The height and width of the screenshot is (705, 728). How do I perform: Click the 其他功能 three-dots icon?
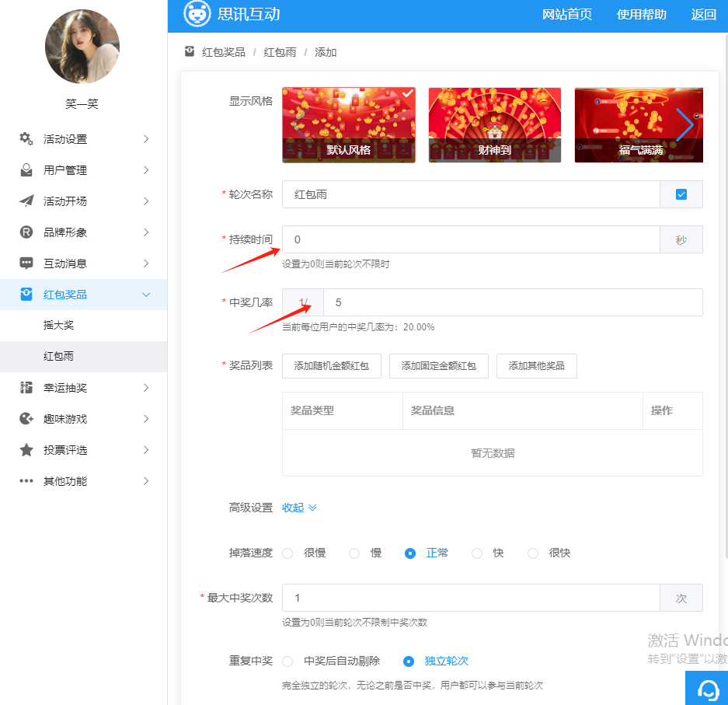tap(26, 480)
